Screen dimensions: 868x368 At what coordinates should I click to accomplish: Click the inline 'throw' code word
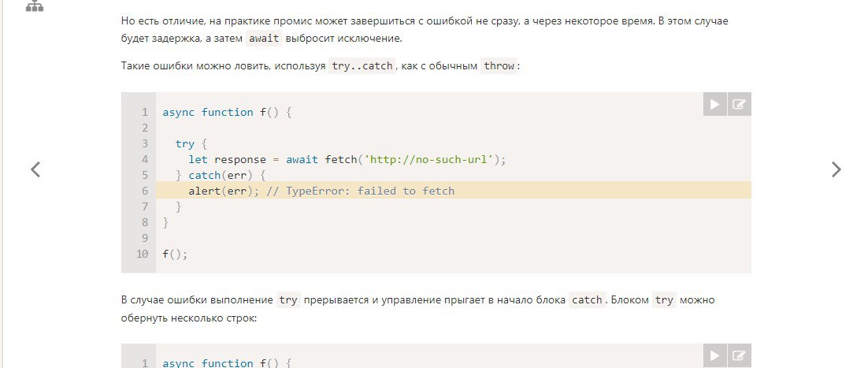499,66
